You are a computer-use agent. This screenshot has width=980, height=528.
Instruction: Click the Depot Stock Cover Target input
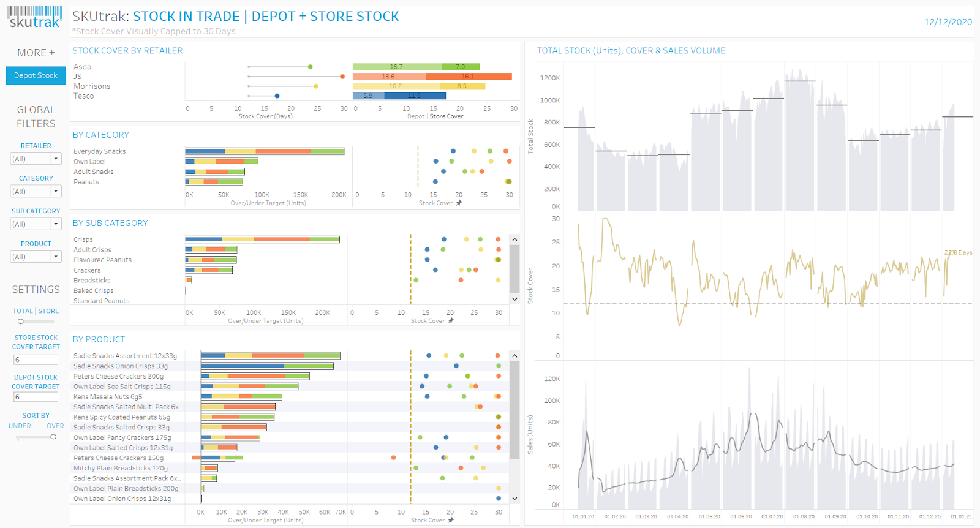coord(36,397)
